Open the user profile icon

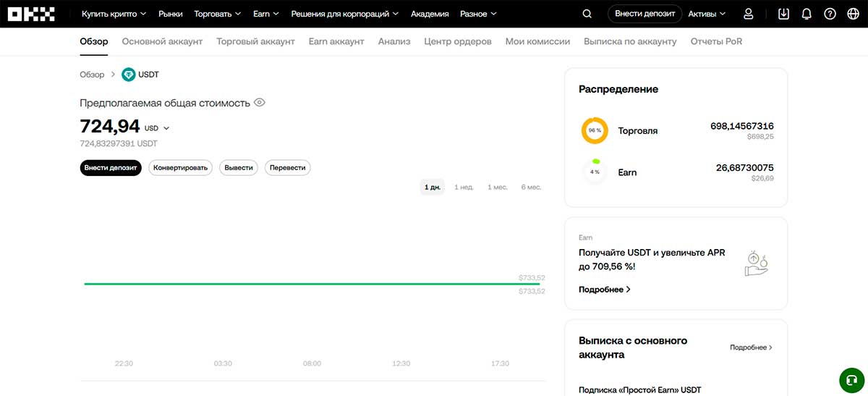(x=749, y=14)
